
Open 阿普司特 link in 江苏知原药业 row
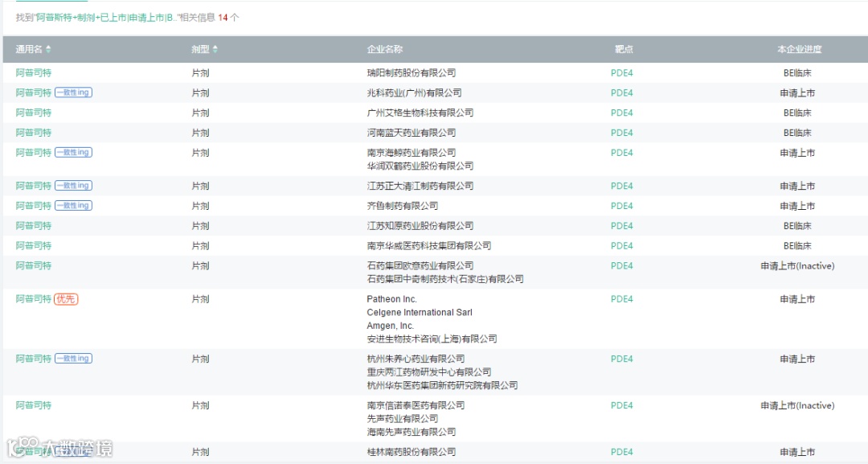[x=33, y=225]
